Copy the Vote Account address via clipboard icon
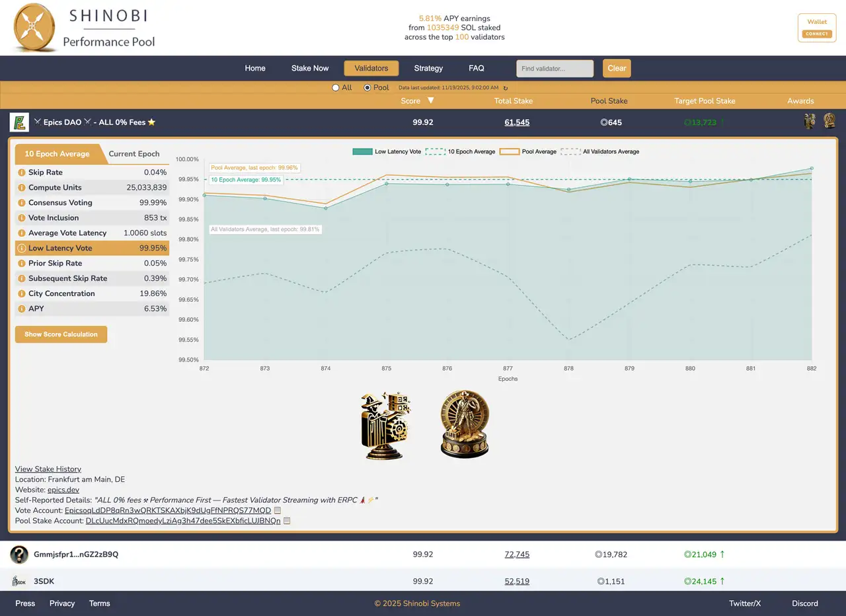 coord(277,510)
